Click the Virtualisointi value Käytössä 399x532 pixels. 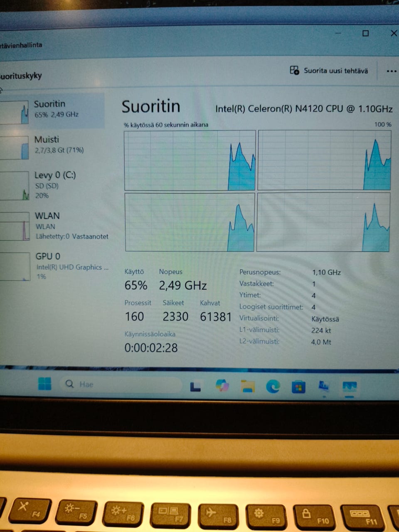click(325, 319)
